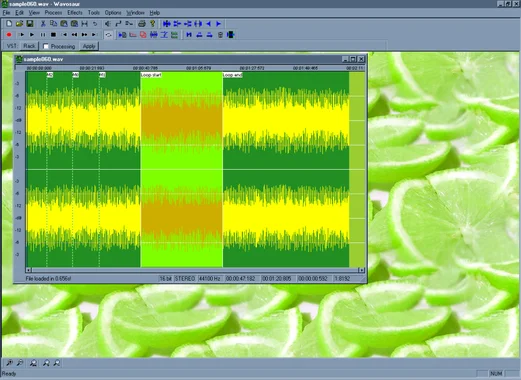Create a new file with the blank page icon
The height and width of the screenshot is (380, 521).
coord(9,24)
